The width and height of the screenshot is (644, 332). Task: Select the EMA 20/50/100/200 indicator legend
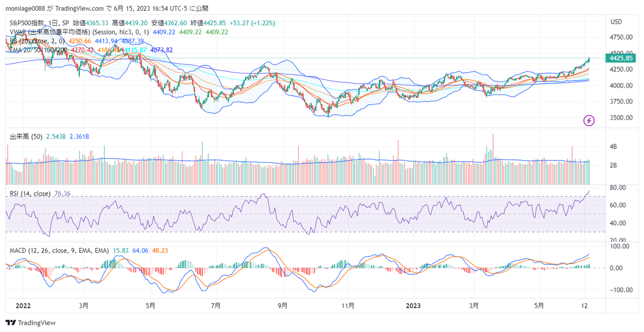click(x=39, y=49)
